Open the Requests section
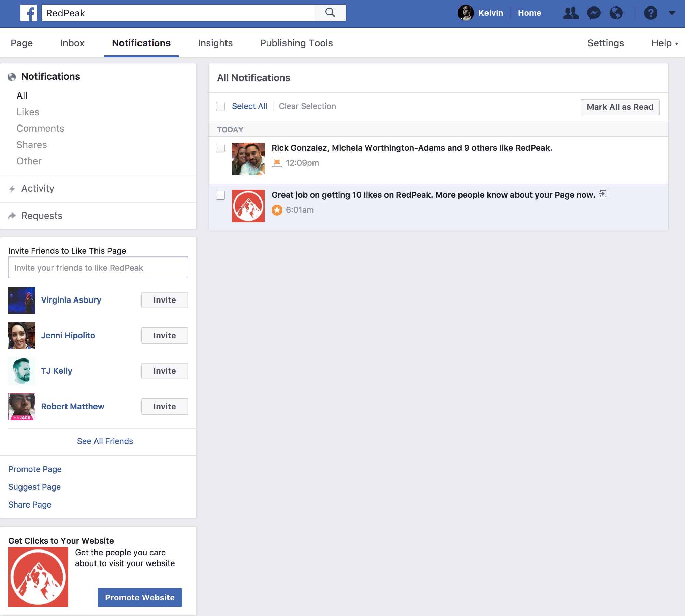Image resolution: width=685 pixels, height=616 pixels. [42, 216]
